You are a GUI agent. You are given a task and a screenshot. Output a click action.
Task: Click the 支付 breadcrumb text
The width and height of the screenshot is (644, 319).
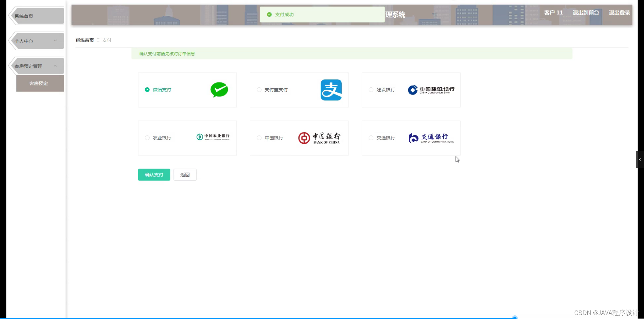(x=107, y=40)
